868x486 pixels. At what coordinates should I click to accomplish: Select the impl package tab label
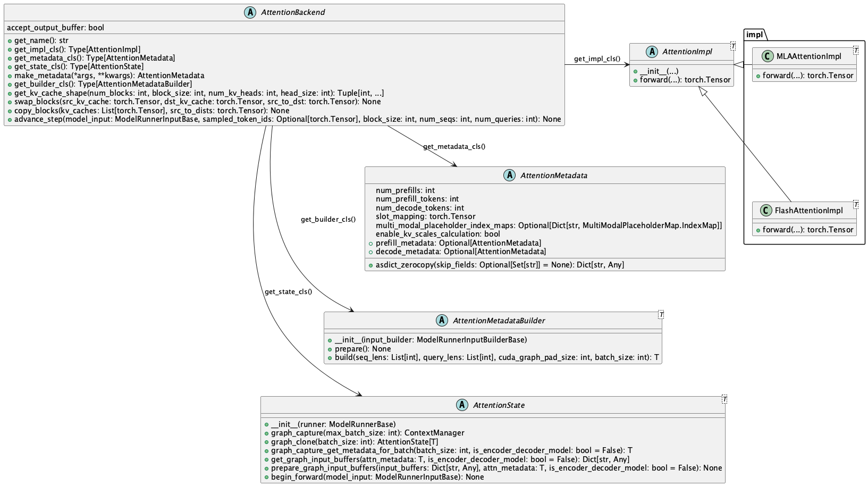click(755, 35)
